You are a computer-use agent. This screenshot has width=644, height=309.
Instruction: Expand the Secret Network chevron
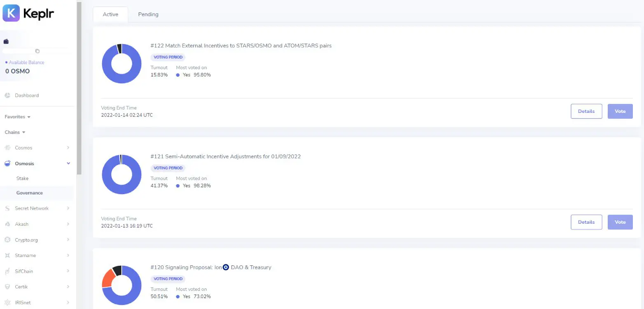(68, 208)
